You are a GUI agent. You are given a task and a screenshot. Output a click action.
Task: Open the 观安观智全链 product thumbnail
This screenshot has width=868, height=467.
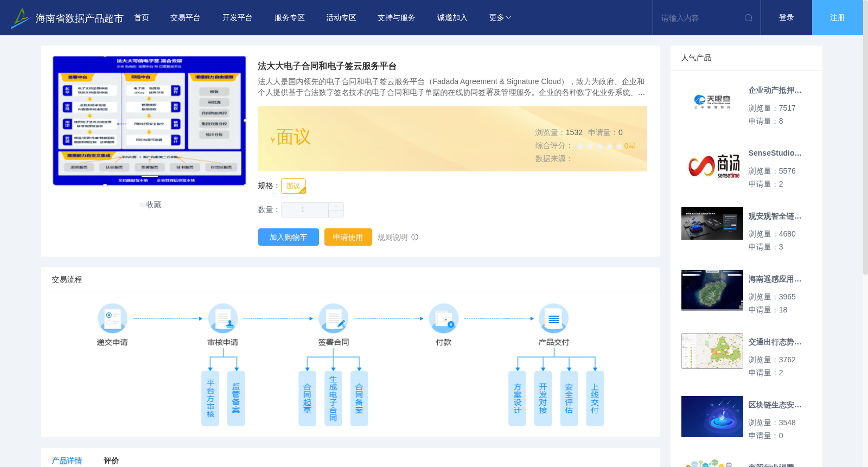(712, 223)
